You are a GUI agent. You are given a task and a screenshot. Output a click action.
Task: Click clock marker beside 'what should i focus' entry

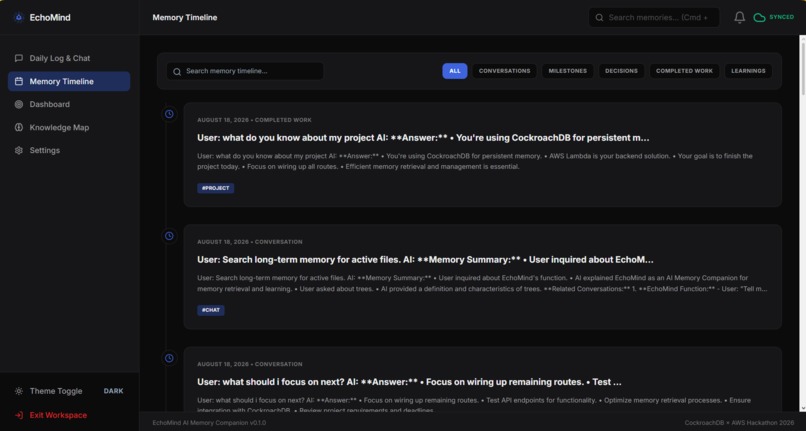tap(169, 358)
